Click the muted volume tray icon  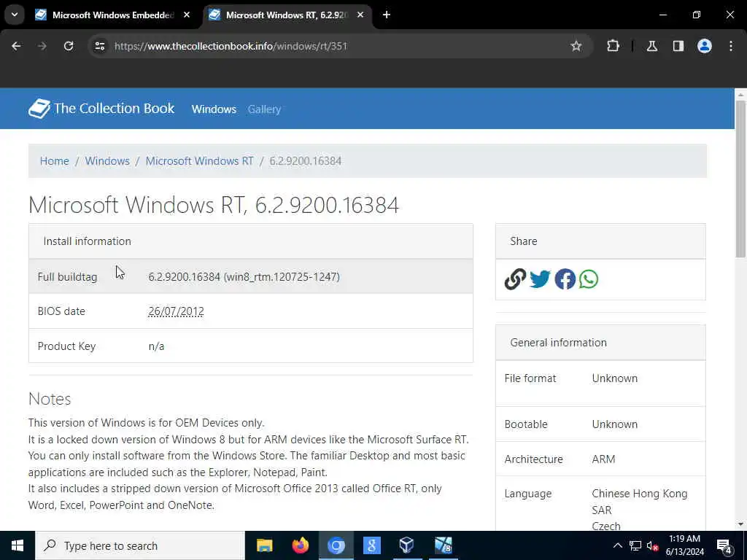point(652,545)
